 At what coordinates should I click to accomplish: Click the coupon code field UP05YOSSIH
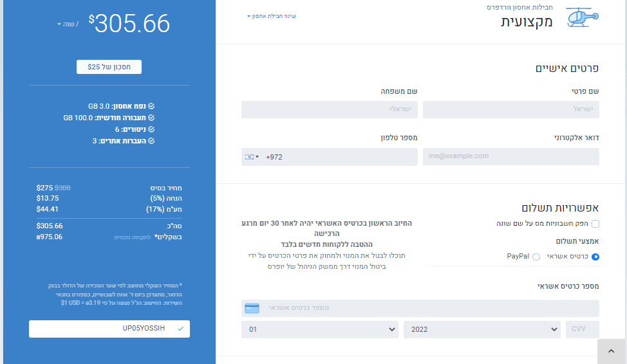point(109,329)
